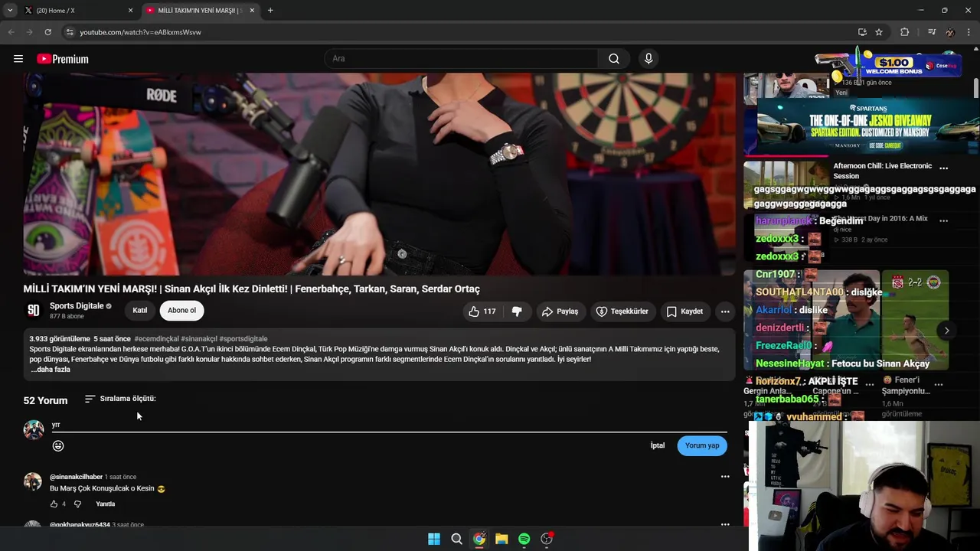Open Chrome extensions puzzle icon
The height and width of the screenshot is (551, 980).
[905, 32]
